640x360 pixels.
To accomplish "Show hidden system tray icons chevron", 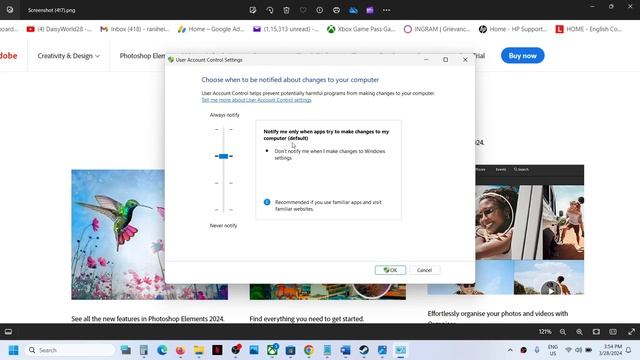I will coord(510,350).
